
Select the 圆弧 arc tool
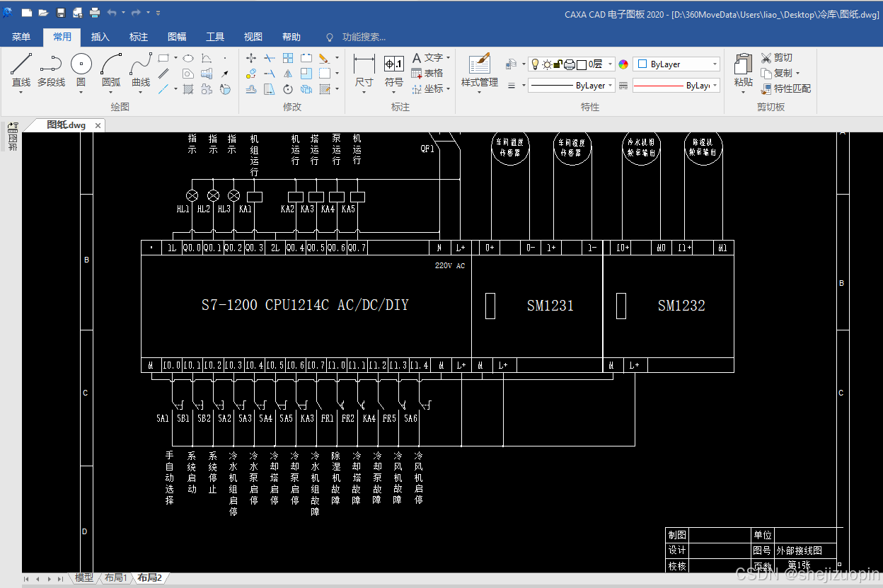coord(111,70)
